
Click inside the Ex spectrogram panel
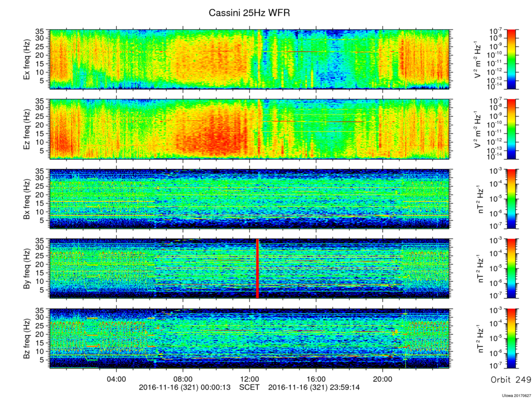coord(250,59)
